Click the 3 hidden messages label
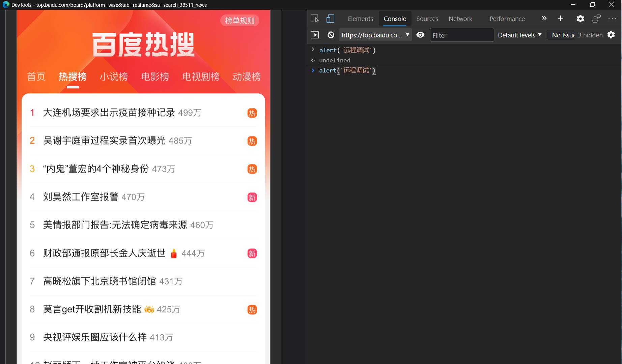The image size is (622, 364). (590, 35)
